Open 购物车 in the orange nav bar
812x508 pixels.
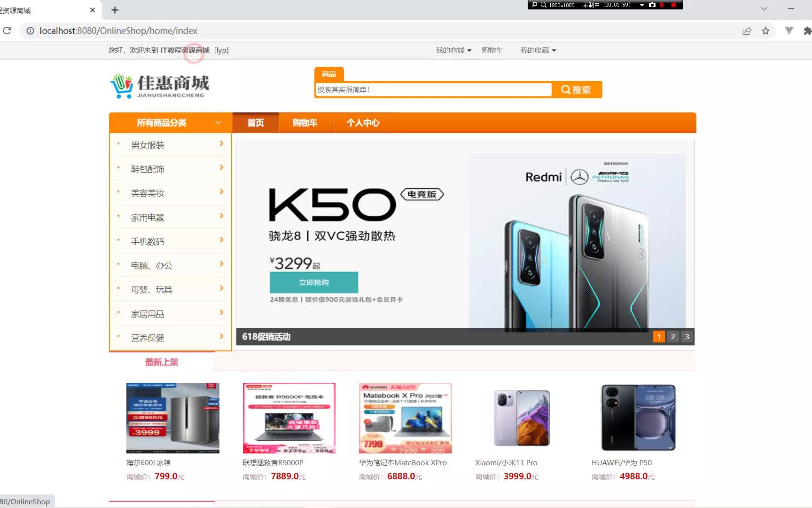coord(304,123)
